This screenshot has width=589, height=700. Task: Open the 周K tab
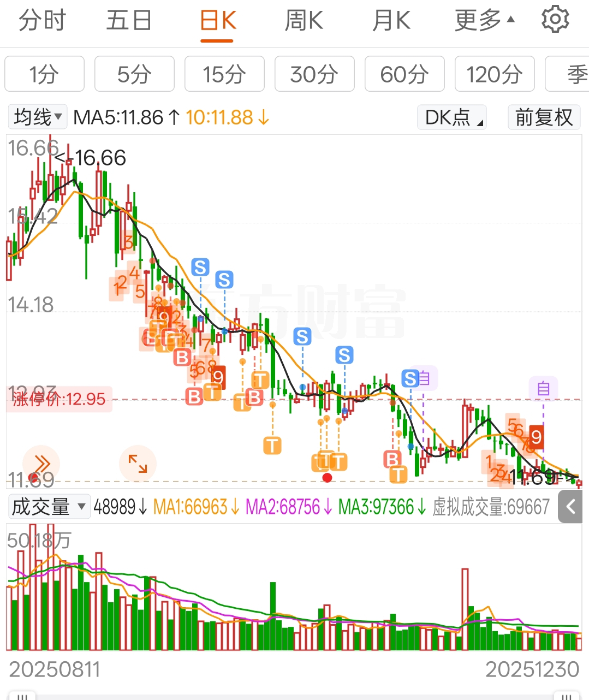click(x=304, y=21)
